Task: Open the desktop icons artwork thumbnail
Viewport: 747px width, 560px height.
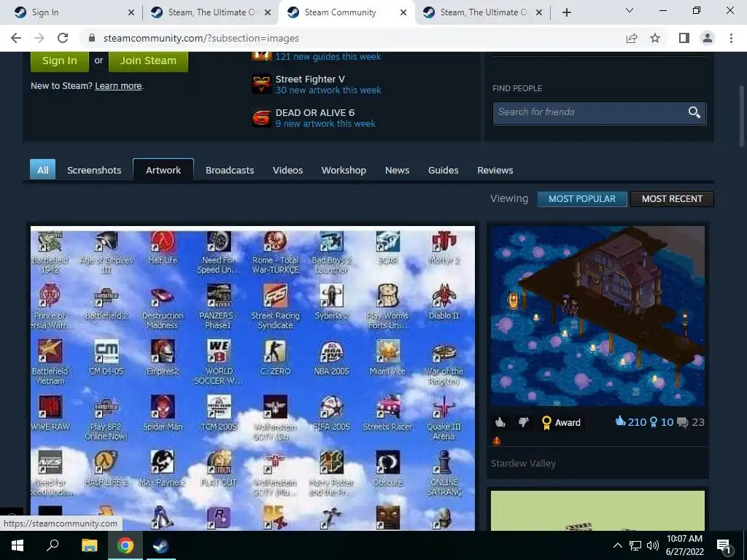Action: pyautogui.click(x=252, y=378)
